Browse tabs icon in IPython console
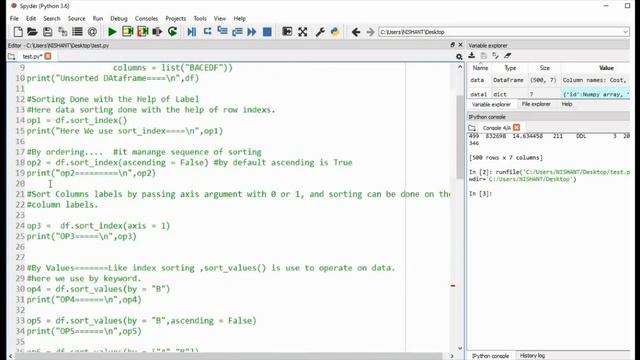640x360 pixels. pos(472,128)
